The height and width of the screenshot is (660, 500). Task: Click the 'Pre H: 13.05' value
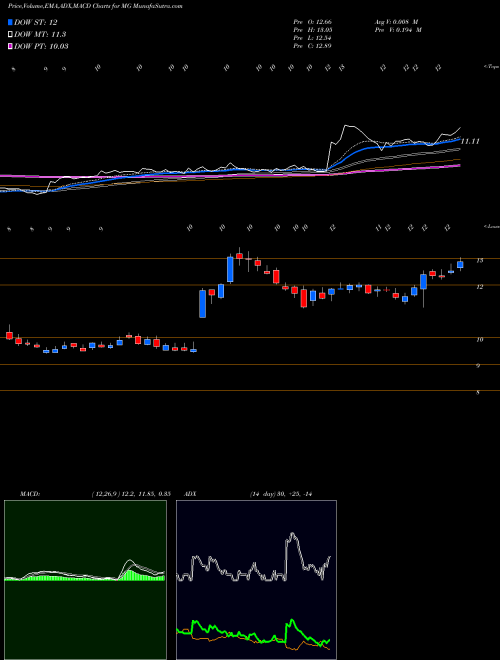[x=312, y=30]
